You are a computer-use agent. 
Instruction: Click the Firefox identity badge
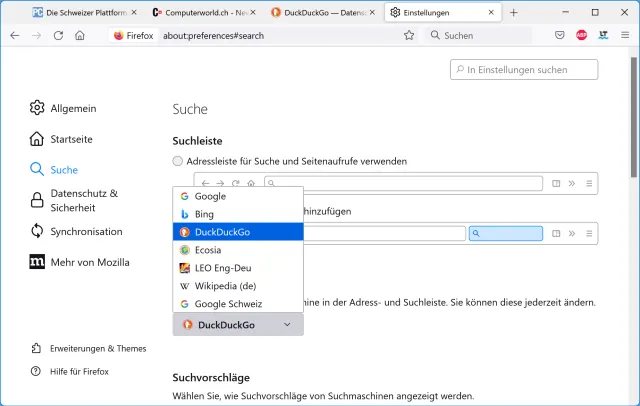(x=134, y=35)
